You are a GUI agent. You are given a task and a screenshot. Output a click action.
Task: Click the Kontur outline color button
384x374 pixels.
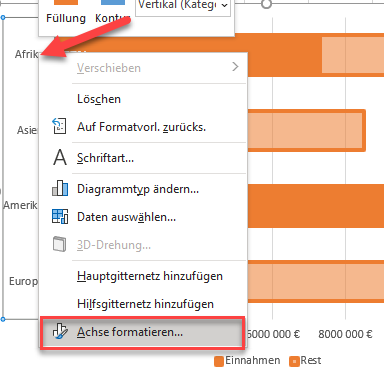tap(112, 12)
